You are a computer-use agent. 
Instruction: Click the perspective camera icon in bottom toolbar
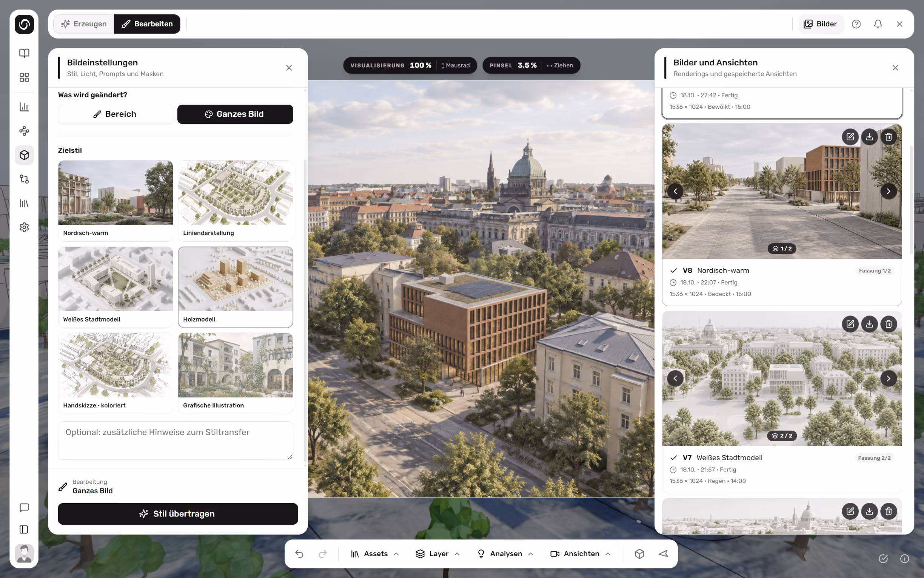click(663, 553)
